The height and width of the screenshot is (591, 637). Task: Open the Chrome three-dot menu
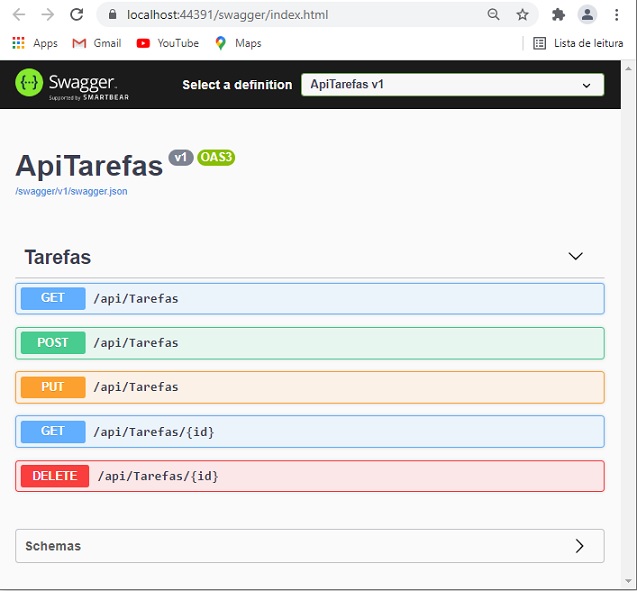616,15
